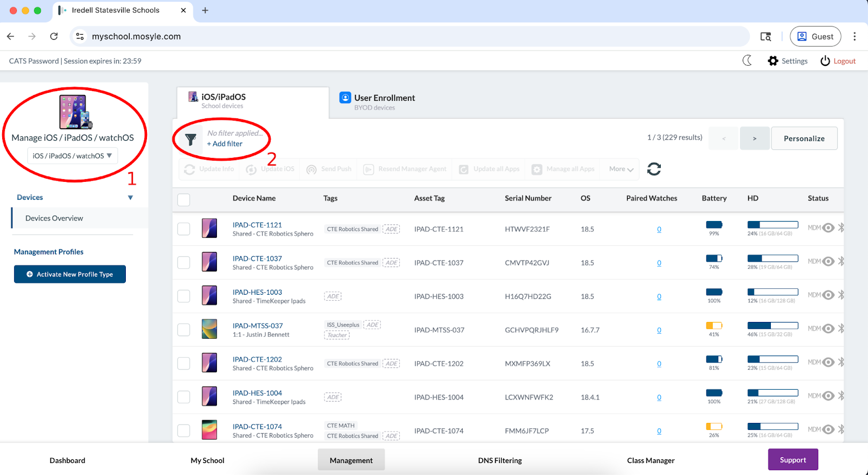Image resolution: width=868 pixels, height=475 pixels.
Task: Open Dashboard in bottom navigation
Action: coord(67,460)
